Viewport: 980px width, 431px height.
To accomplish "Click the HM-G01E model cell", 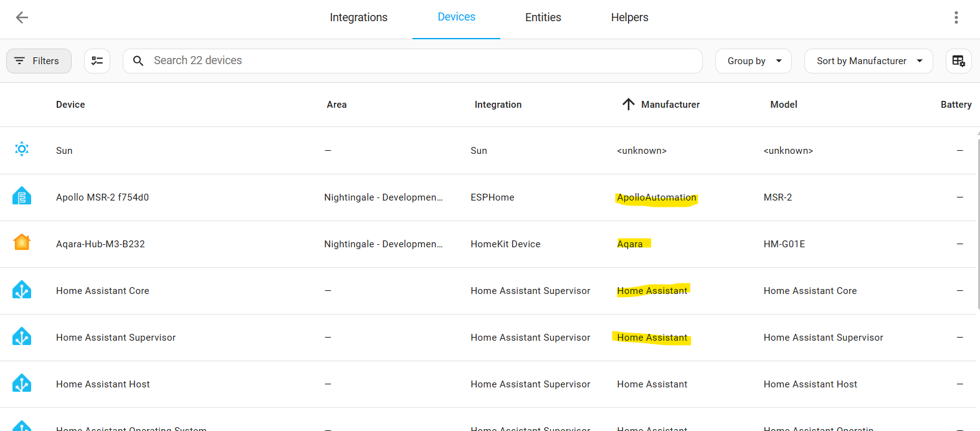I will click(x=784, y=244).
